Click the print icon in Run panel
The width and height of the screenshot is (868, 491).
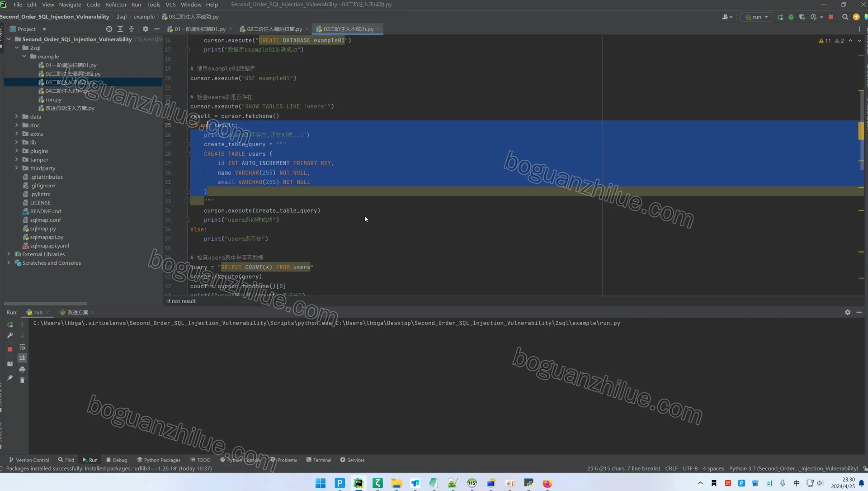(22, 369)
